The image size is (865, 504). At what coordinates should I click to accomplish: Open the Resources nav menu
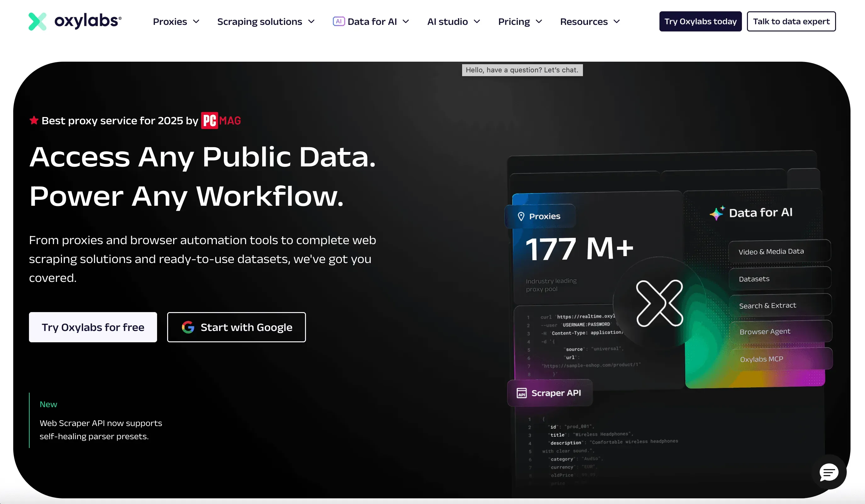pos(590,22)
